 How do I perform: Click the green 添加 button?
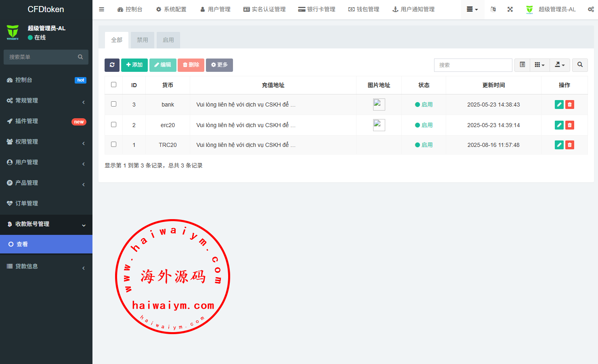[x=134, y=65]
